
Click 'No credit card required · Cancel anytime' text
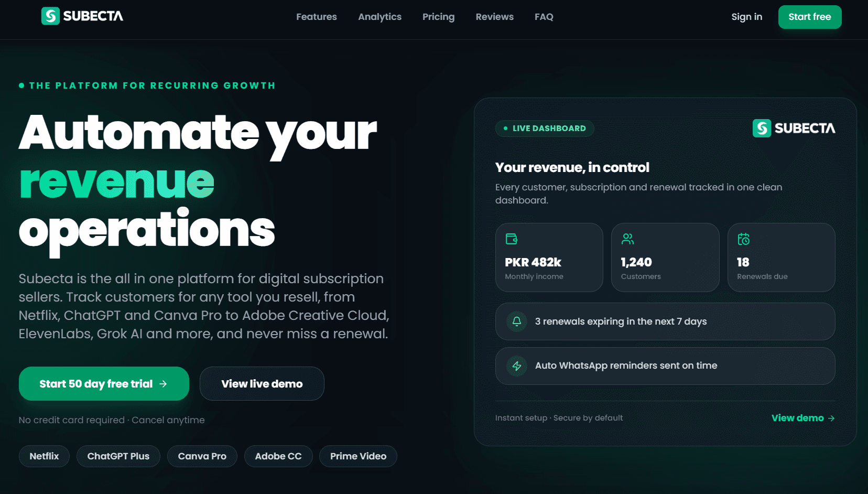pos(112,420)
